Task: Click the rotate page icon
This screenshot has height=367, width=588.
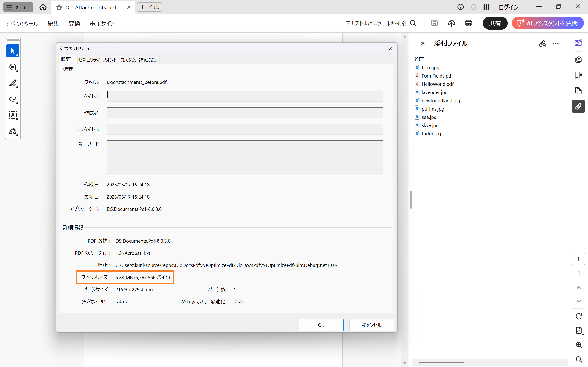Action: (x=579, y=316)
